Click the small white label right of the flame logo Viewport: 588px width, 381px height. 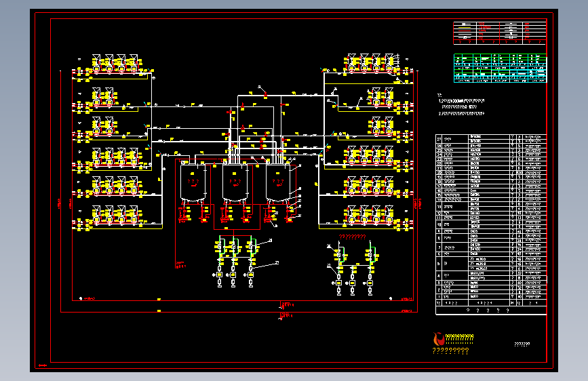click(522, 344)
